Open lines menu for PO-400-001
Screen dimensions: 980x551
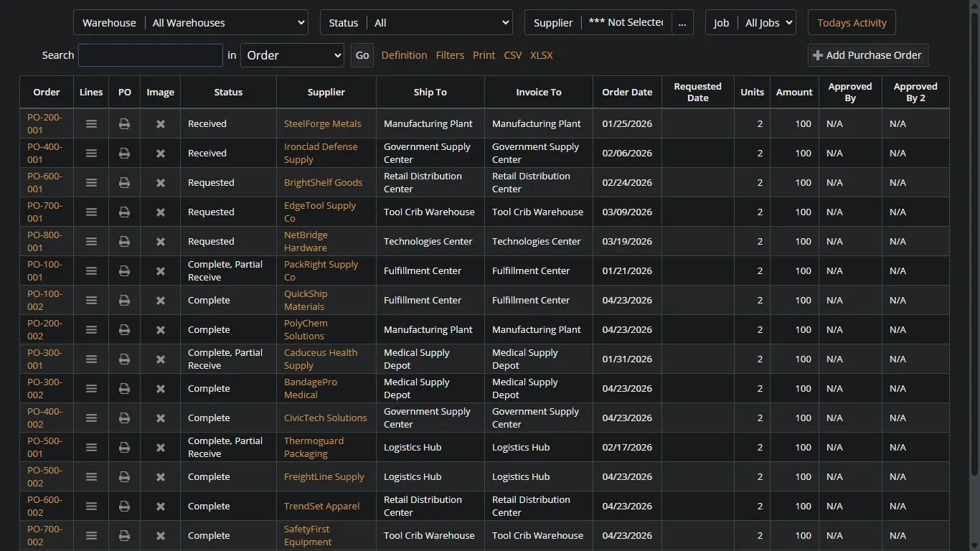[91, 154]
